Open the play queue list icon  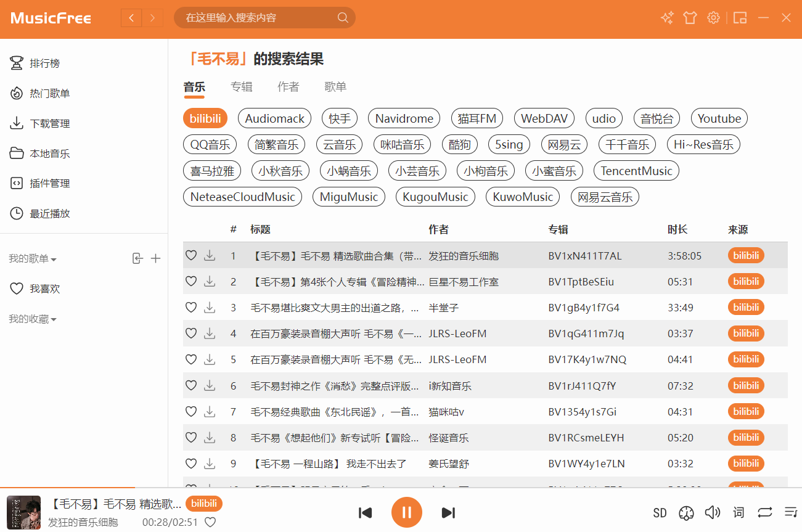pyautogui.click(x=791, y=512)
